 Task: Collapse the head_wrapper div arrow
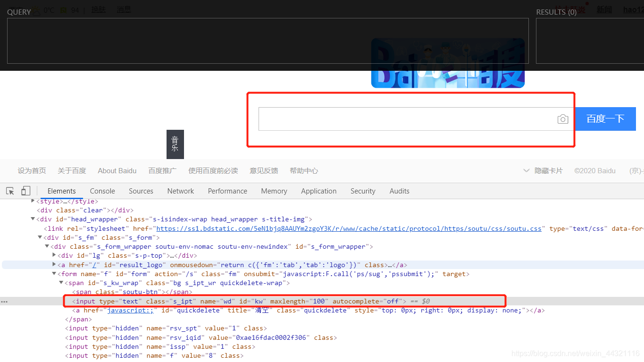click(33, 219)
